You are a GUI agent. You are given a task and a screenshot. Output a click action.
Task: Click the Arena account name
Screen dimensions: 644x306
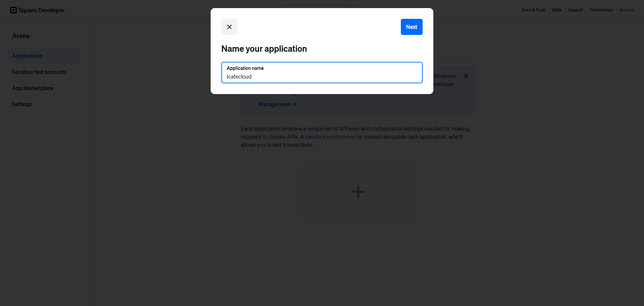point(21,36)
